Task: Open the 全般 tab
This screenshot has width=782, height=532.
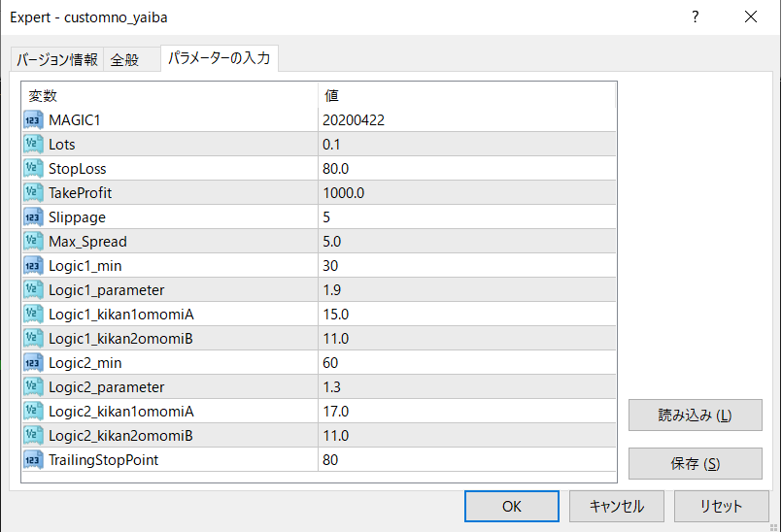Action: point(124,60)
